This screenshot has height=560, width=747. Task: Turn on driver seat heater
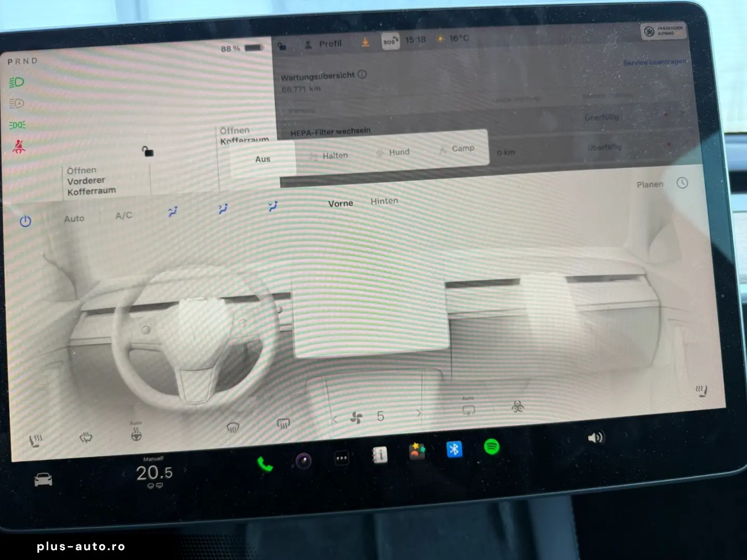click(35, 441)
